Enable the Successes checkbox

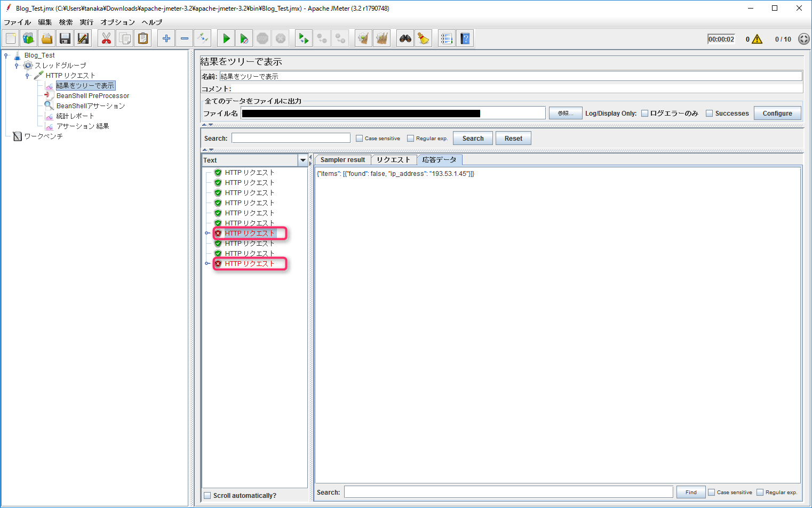[709, 113]
